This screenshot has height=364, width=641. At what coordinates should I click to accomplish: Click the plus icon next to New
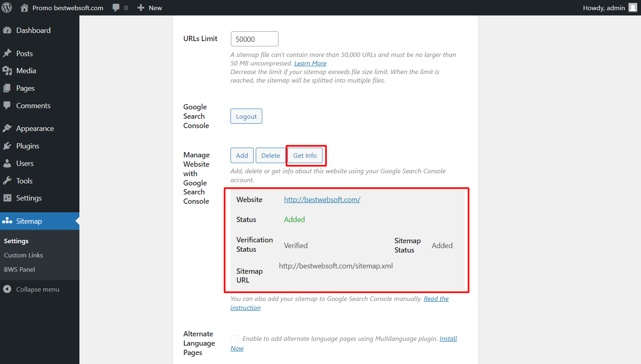(x=141, y=8)
